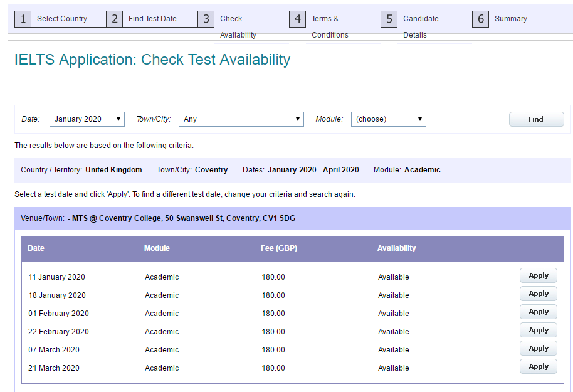The width and height of the screenshot is (573, 392).
Task: Click the Fee (GBP) column header
Action: [x=279, y=248]
